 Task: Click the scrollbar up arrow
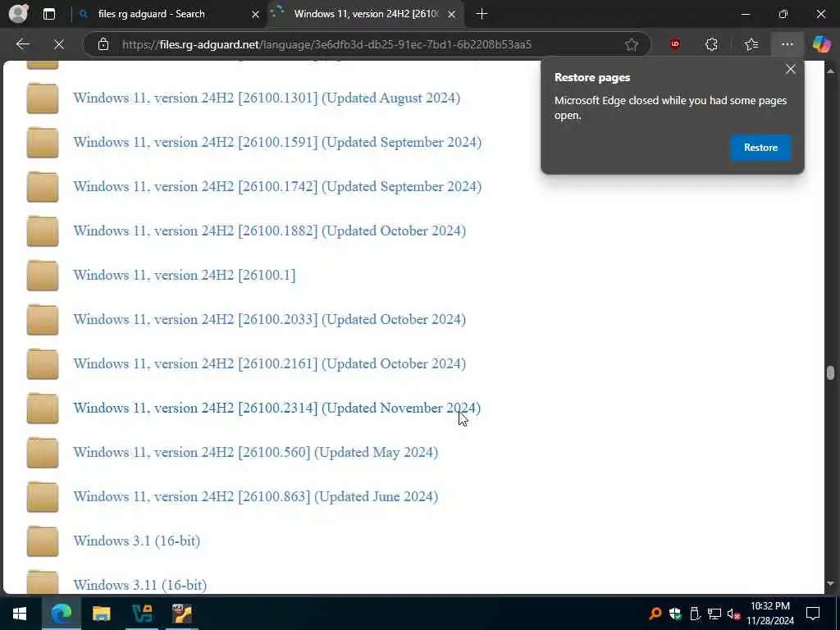point(830,71)
